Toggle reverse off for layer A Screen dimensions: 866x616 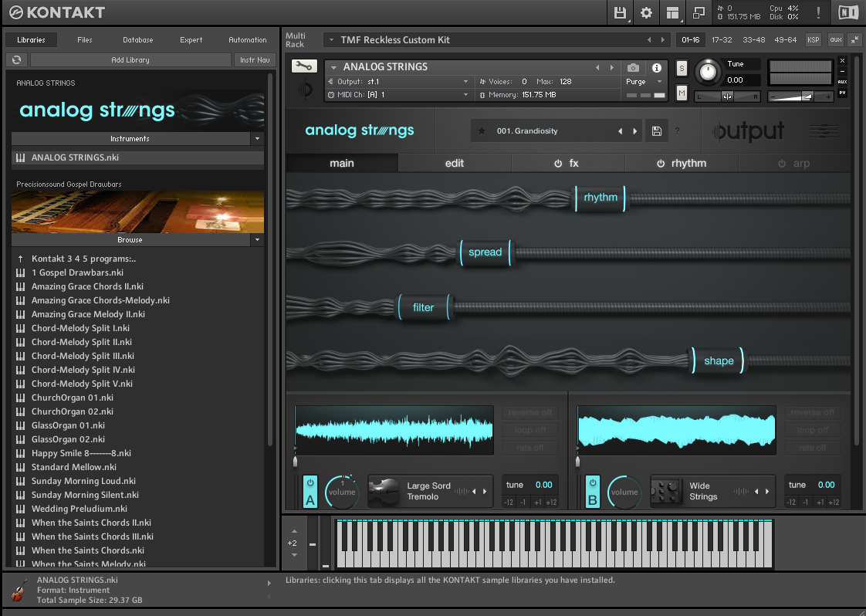(530, 413)
